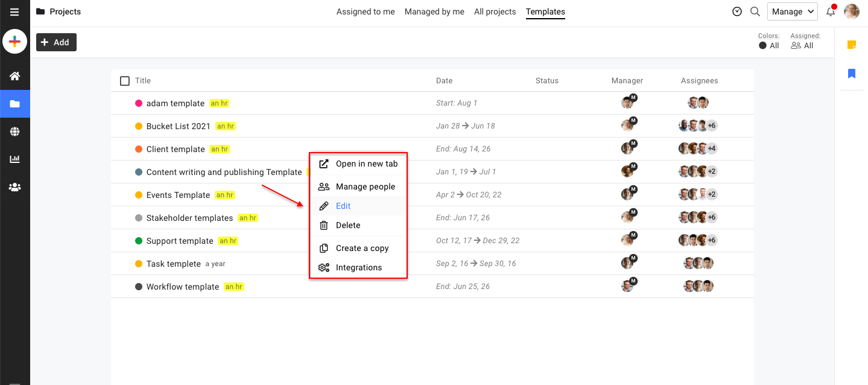This screenshot has width=868, height=385.
Task: Open search magnifier icon
Action: pos(755,11)
